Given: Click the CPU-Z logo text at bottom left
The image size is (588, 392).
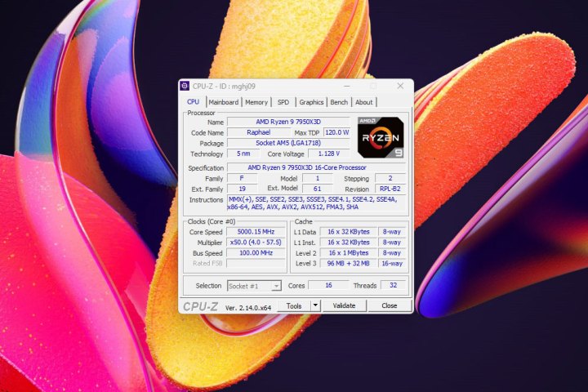Looking at the screenshot, I should click(199, 306).
